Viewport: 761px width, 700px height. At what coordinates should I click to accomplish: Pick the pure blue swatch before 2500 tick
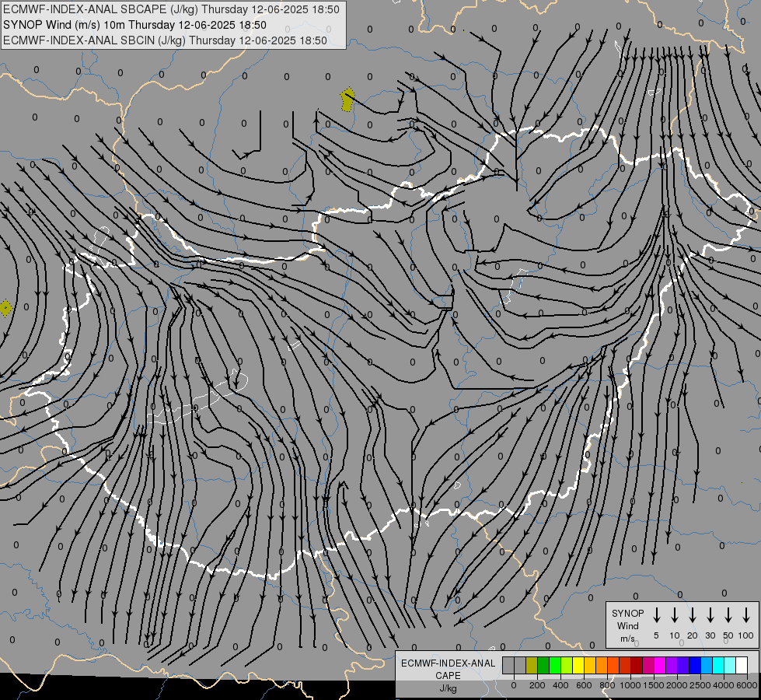694,665
